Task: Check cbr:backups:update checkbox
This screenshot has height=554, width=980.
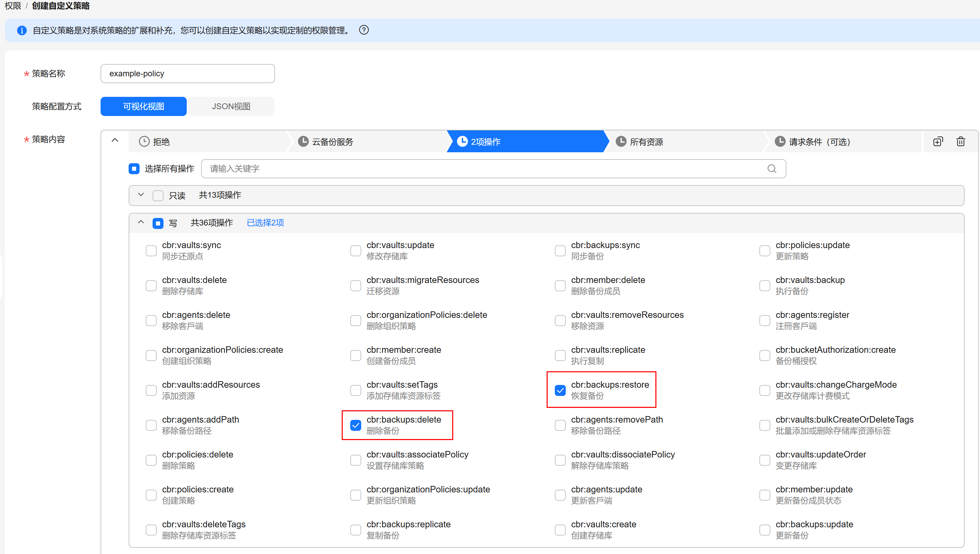Action: [764, 530]
